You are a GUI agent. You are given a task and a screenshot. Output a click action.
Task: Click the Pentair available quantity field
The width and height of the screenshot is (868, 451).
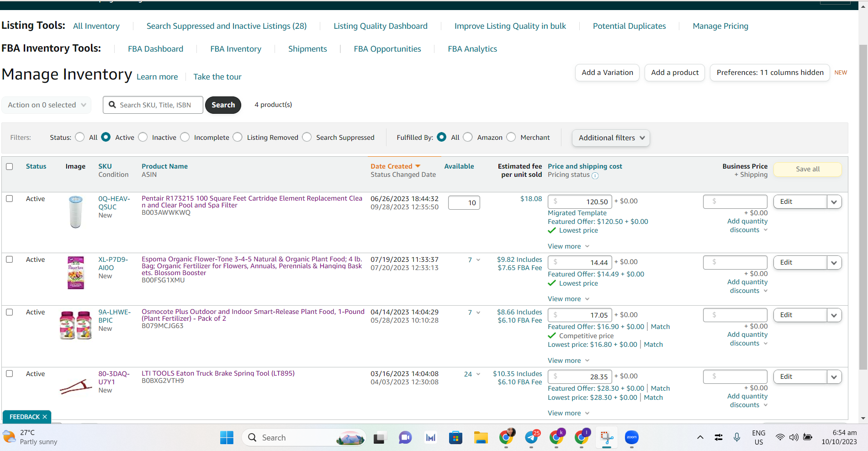[x=464, y=203]
